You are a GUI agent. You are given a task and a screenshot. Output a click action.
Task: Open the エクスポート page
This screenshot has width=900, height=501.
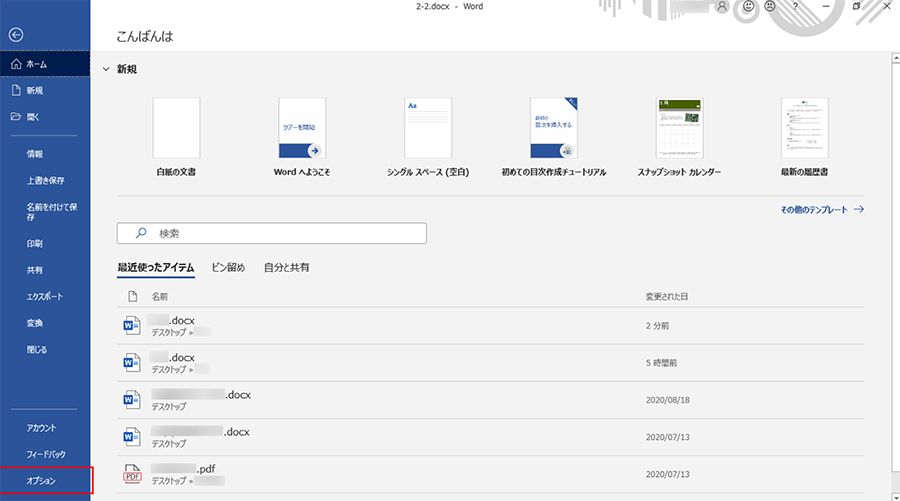click(45, 296)
